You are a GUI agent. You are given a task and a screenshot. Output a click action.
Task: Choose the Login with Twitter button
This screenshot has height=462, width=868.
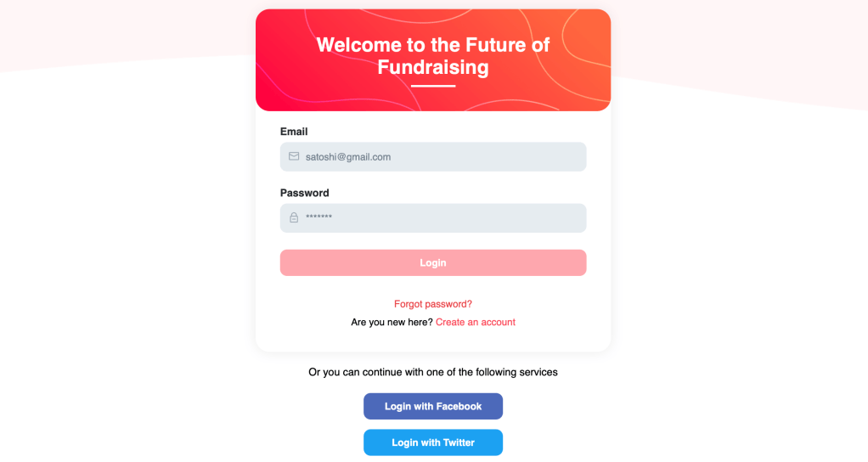(433, 442)
